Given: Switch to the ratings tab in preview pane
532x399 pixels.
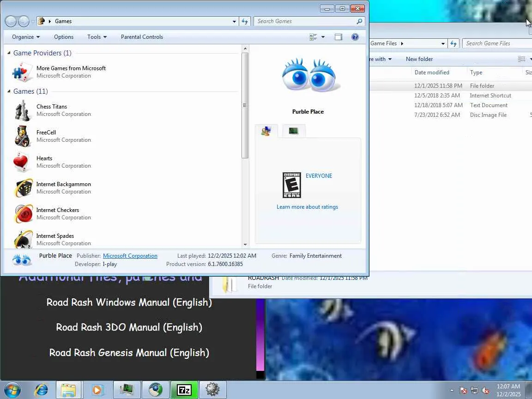Looking at the screenshot, I should tap(266, 131).
